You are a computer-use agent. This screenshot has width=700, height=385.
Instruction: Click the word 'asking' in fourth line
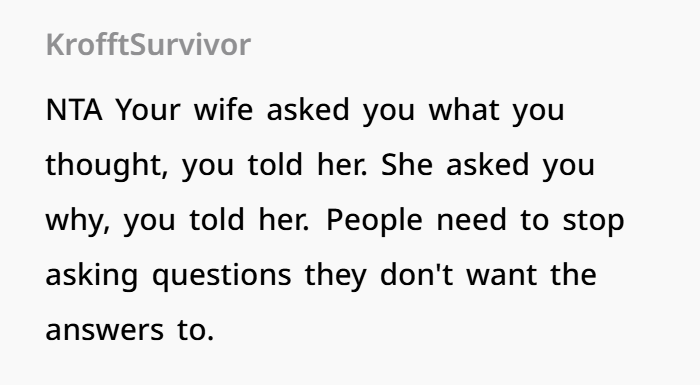(x=92, y=275)
